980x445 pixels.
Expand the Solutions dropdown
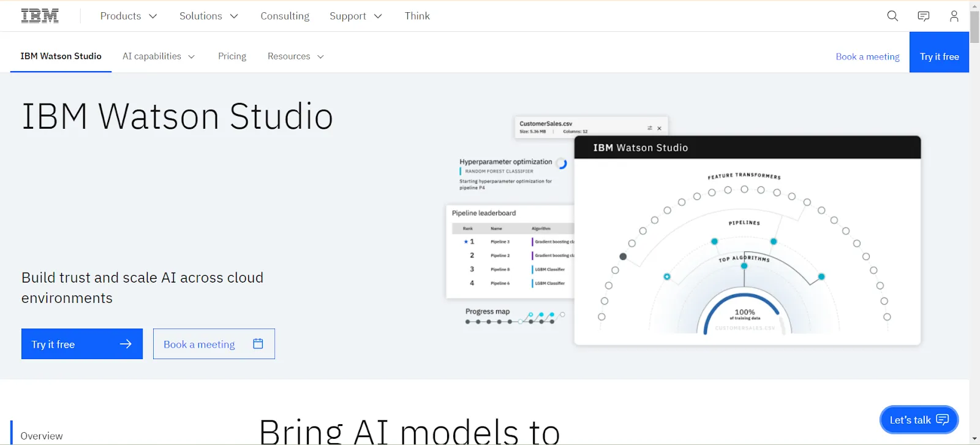pyautogui.click(x=208, y=16)
